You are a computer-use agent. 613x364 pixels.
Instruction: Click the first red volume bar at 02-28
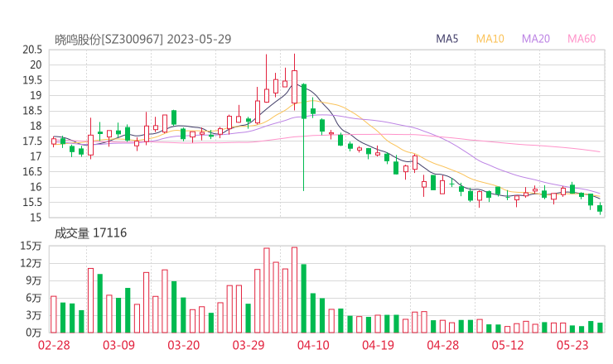point(54,314)
